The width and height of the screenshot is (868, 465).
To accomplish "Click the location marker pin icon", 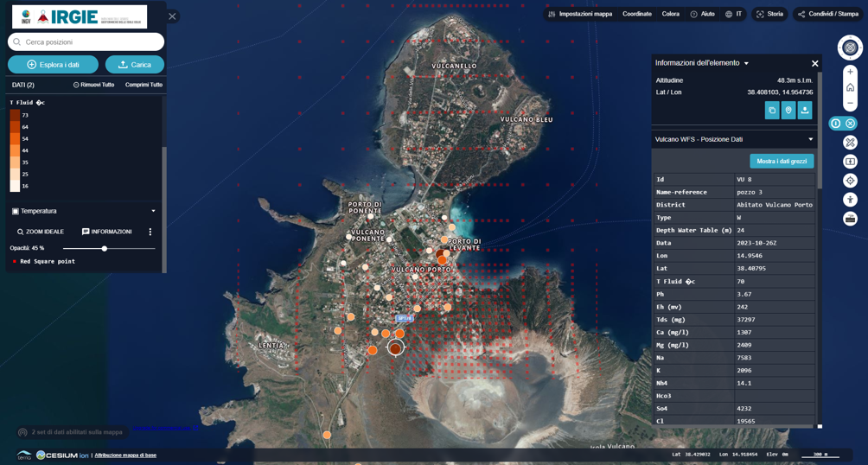I will click(x=788, y=110).
